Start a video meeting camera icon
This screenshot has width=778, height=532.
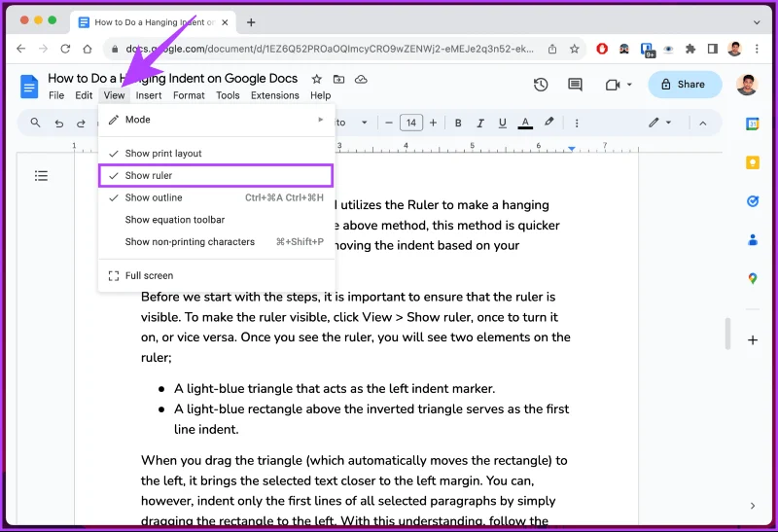click(613, 85)
